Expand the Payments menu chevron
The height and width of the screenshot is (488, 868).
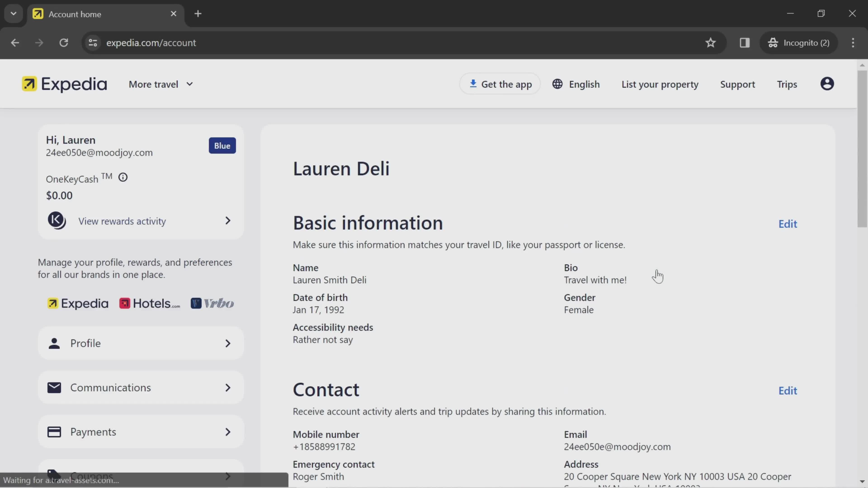(228, 431)
